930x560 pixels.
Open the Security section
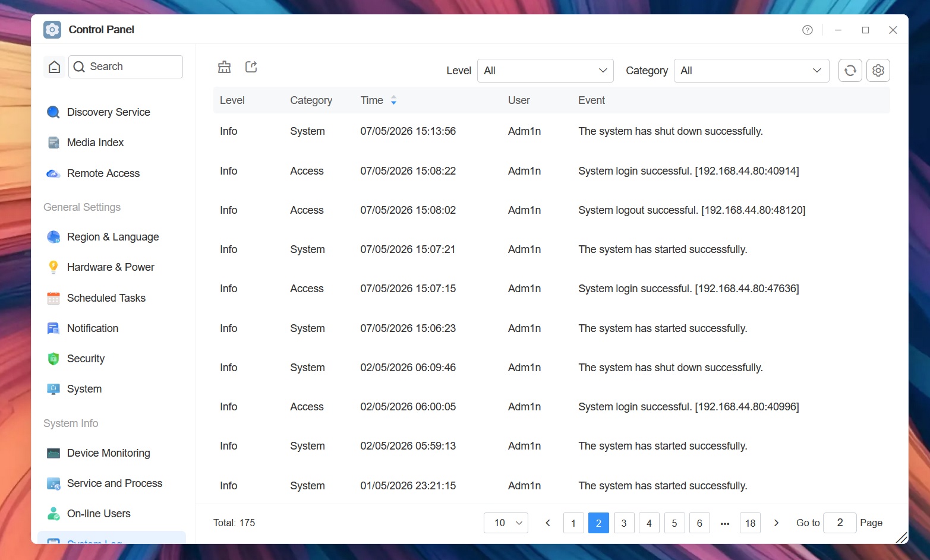tap(86, 359)
